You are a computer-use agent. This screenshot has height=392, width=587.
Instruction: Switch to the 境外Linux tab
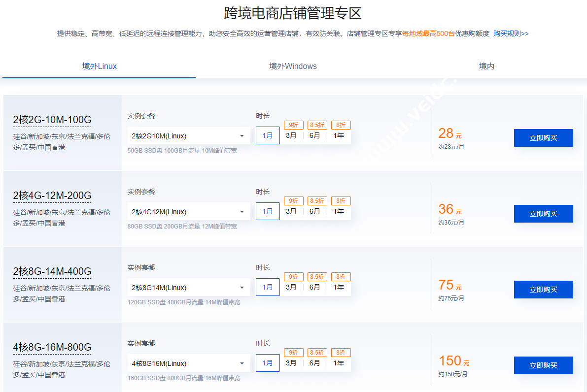[99, 66]
